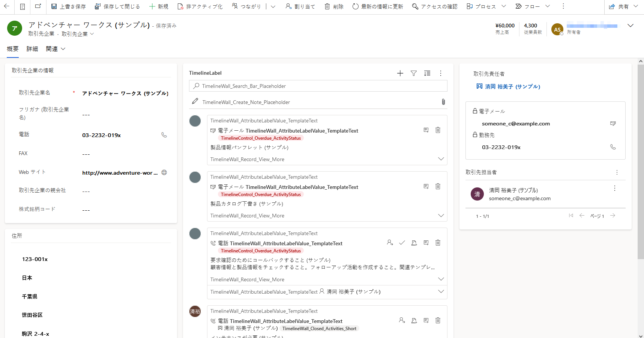Assign the closed phone call activity
This screenshot has width=644, height=338.
coord(402,320)
